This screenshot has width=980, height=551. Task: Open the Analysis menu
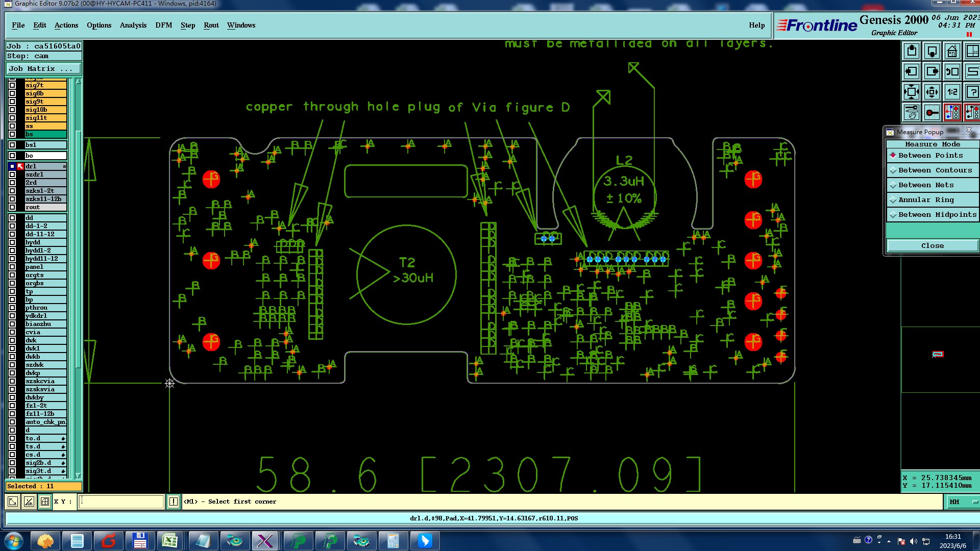[x=133, y=25]
